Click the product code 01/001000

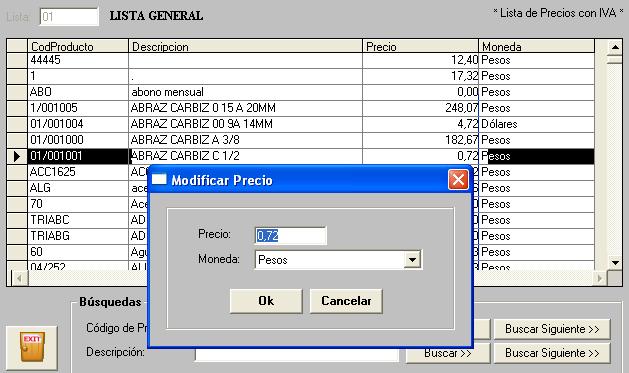coord(78,140)
